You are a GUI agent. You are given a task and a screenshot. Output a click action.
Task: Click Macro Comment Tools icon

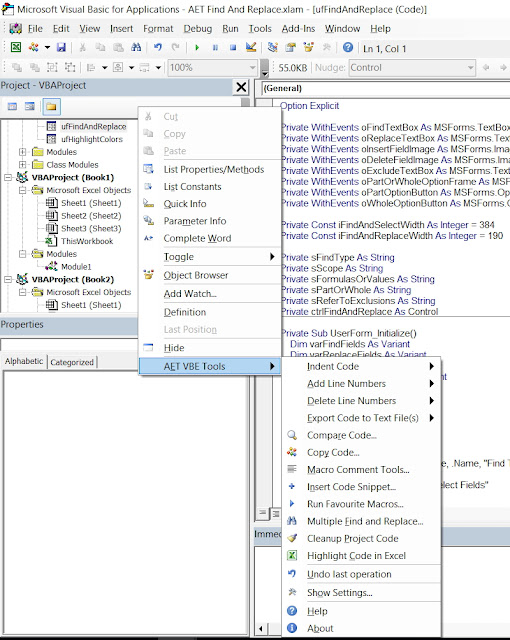pos(292,469)
